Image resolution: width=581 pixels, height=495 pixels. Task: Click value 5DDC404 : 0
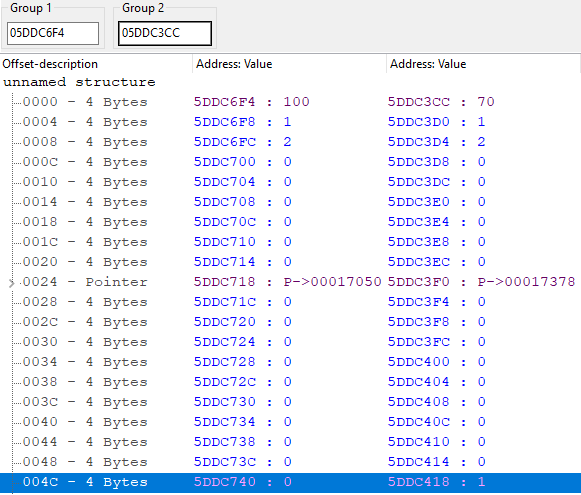coord(436,382)
